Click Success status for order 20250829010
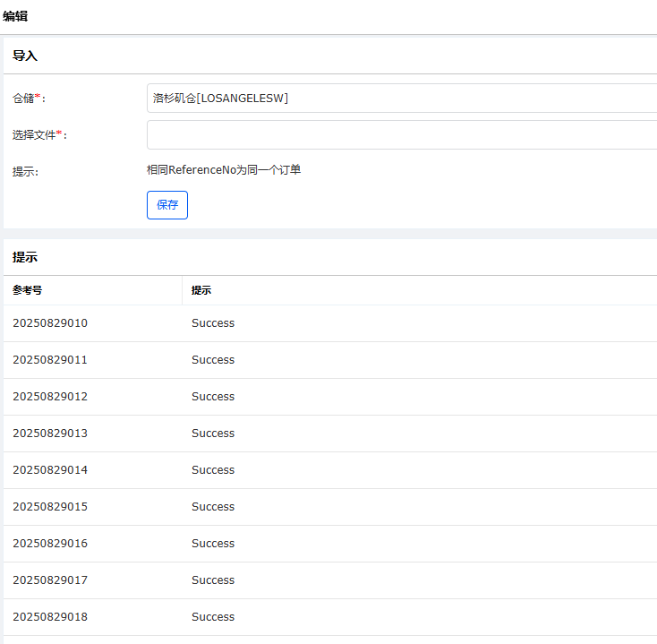The height and width of the screenshot is (644, 657). click(213, 323)
